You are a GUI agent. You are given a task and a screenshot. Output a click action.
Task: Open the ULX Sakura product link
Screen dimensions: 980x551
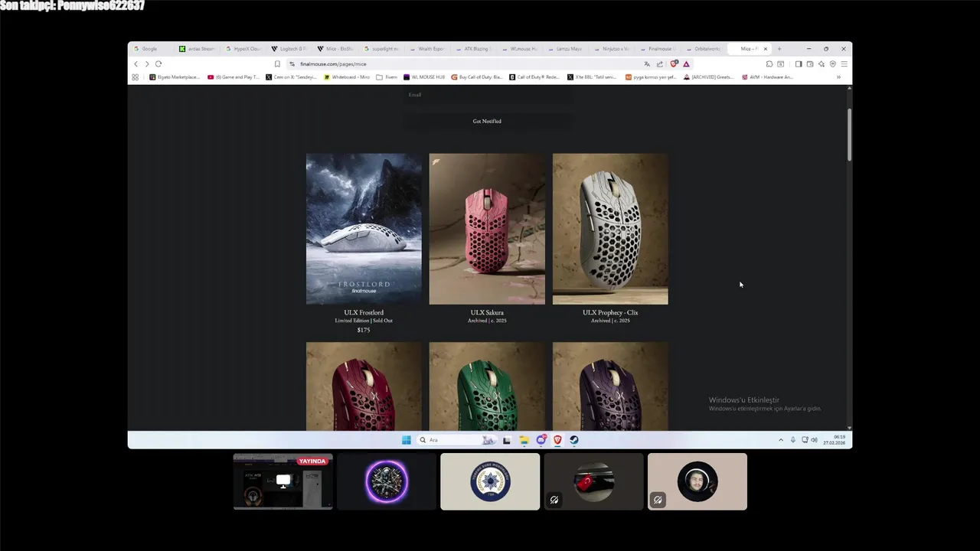(487, 312)
